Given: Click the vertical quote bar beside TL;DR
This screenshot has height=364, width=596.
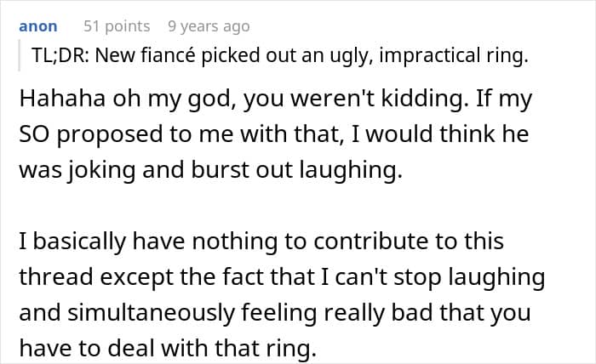Looking at the screenshot, I should (x=19, y=57).
